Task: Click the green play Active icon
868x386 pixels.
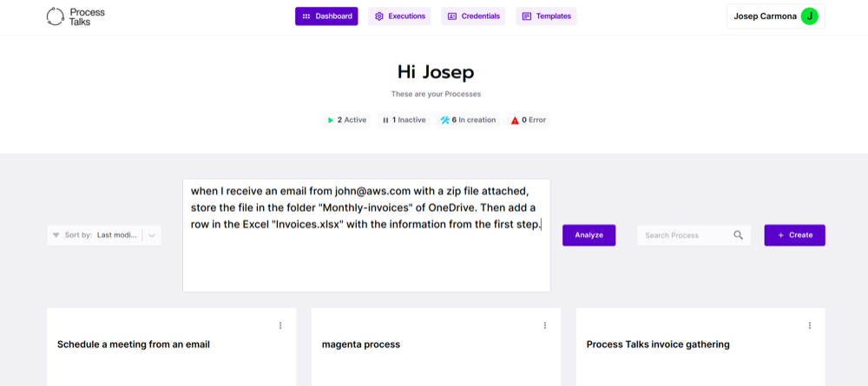Action: [x=331, y=120]
